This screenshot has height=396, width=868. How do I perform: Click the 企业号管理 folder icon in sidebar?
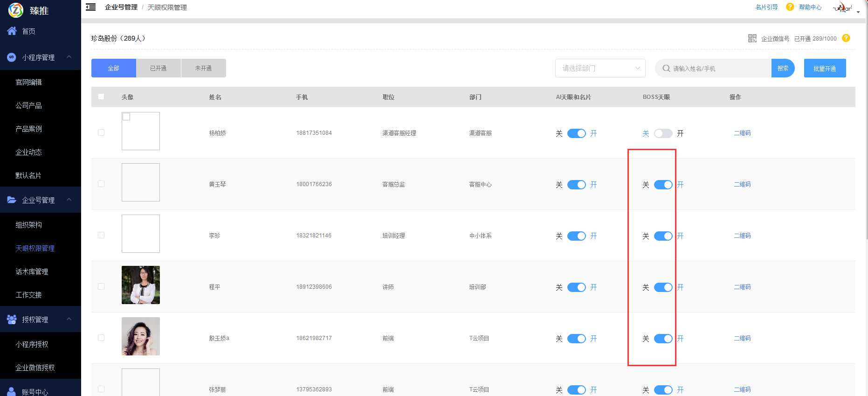point(12,200)
